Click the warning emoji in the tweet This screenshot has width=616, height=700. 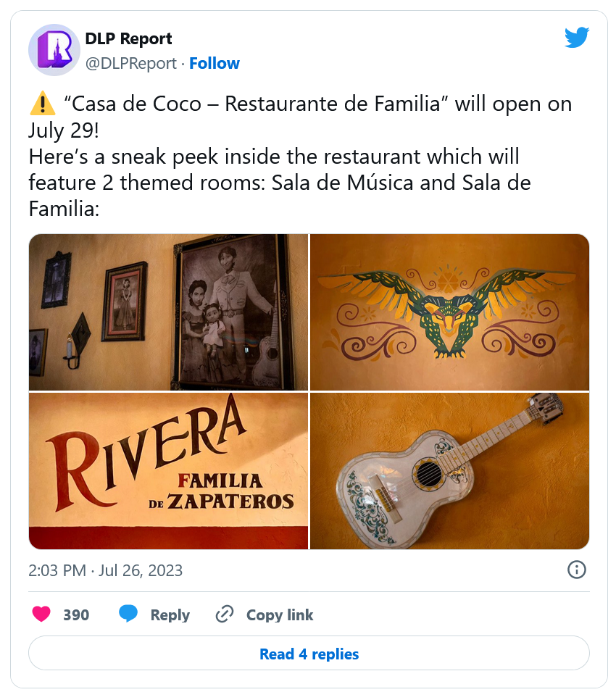(42, 104)
